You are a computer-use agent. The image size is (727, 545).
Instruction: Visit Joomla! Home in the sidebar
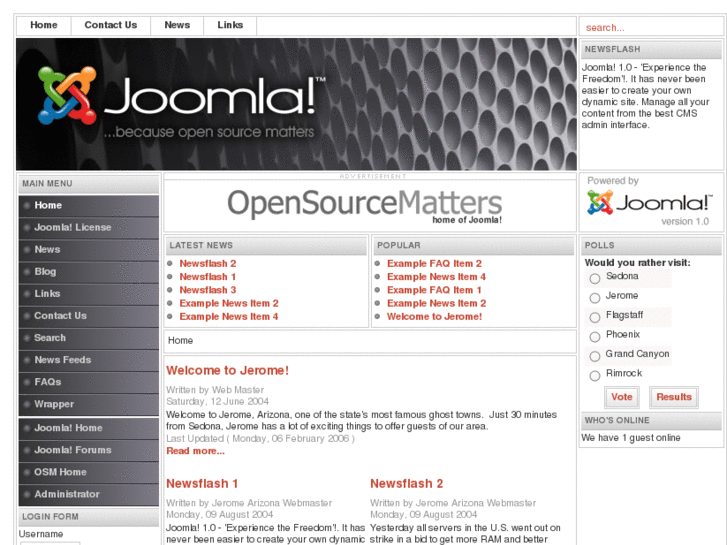click(x=89, y=428)
